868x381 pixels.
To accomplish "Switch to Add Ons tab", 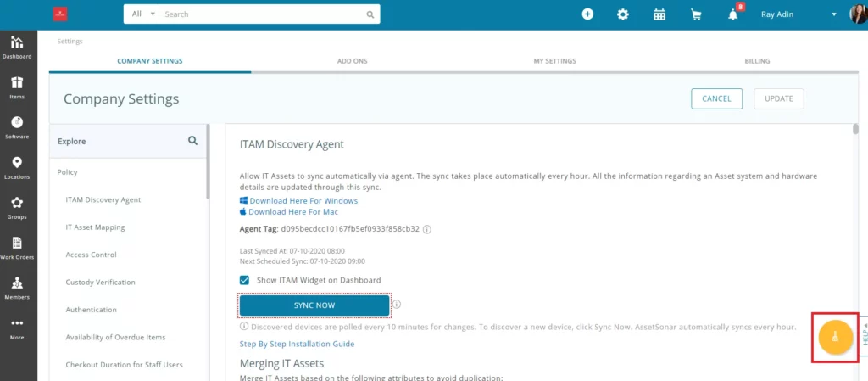I will point(352,61).
